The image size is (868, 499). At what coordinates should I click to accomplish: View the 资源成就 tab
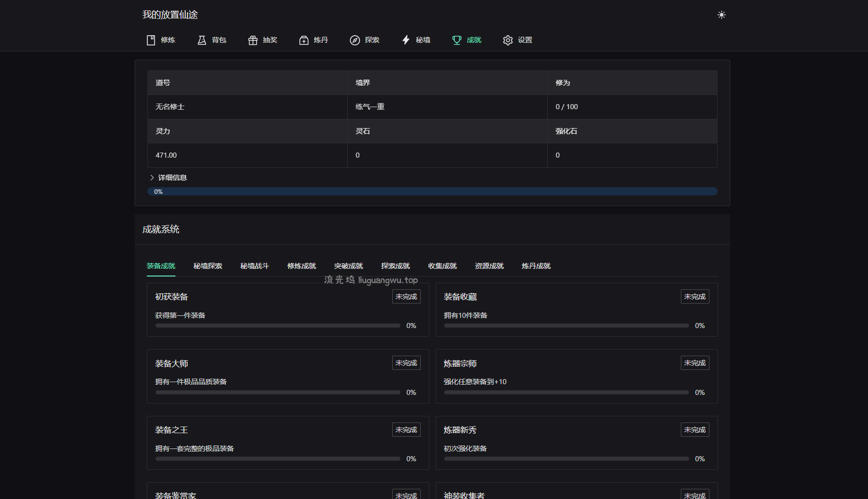[x=489, y=266]
